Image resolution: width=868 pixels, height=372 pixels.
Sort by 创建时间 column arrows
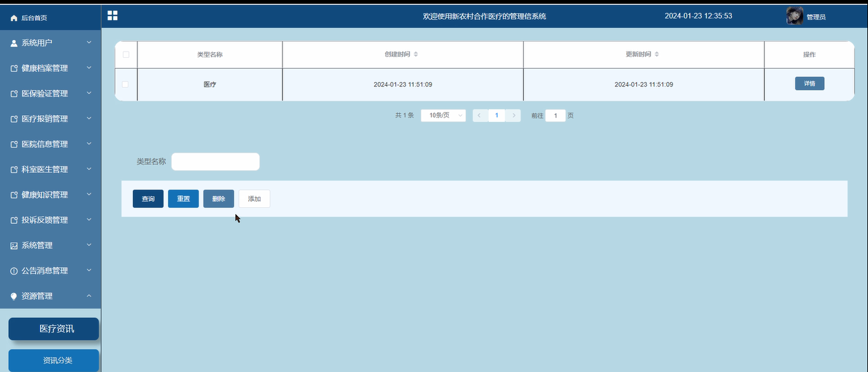point(416,55)
